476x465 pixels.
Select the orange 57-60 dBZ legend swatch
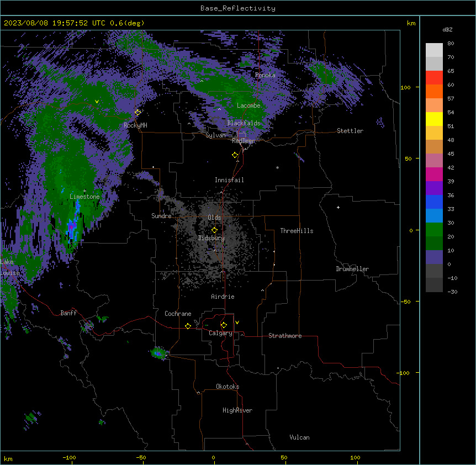tap(434, 91)
